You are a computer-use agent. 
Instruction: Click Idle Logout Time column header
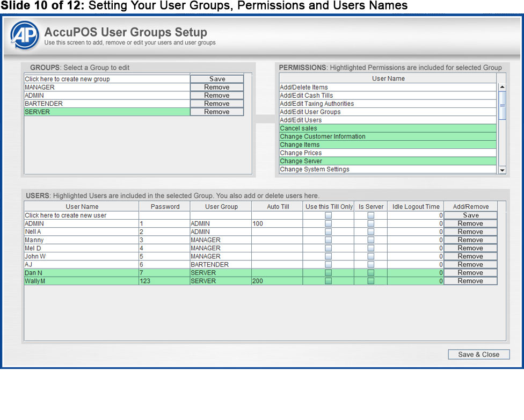[416, 206]
